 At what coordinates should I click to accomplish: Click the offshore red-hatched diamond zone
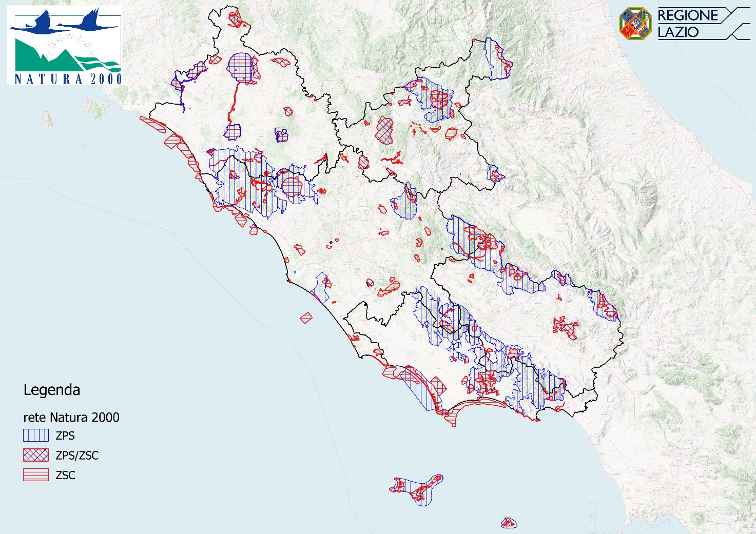(306, 318)
